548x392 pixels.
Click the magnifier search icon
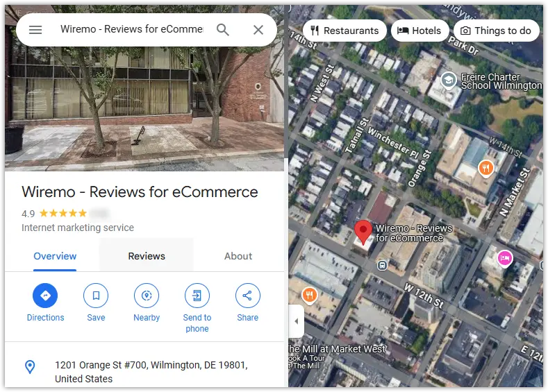pyautogui.click(x=223, y=30)
